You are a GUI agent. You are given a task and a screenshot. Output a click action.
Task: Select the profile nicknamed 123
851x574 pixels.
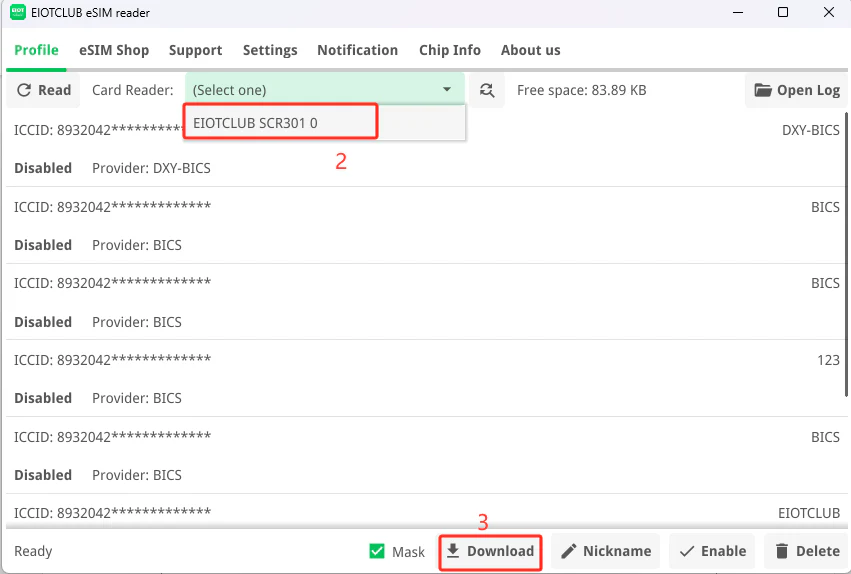coord(426,379)
